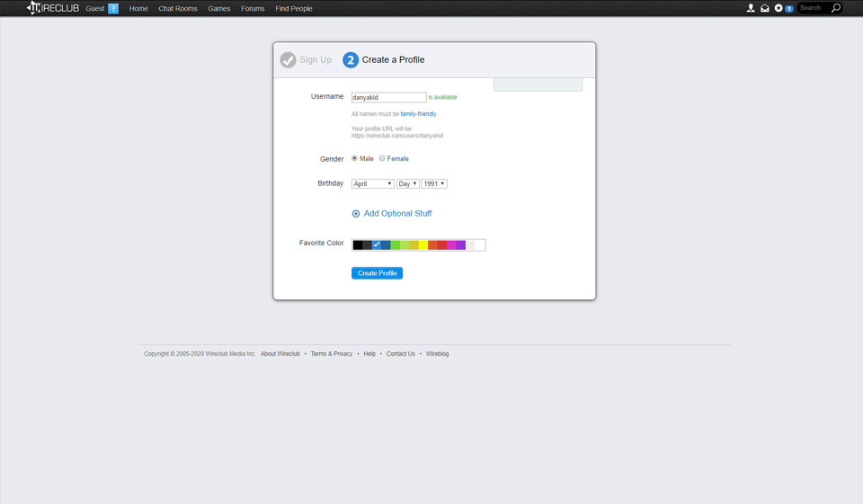Click the blue question mark guest icon
Image resolution: width=863 pixels, height=504 pixels.
(x=113, y=8)
